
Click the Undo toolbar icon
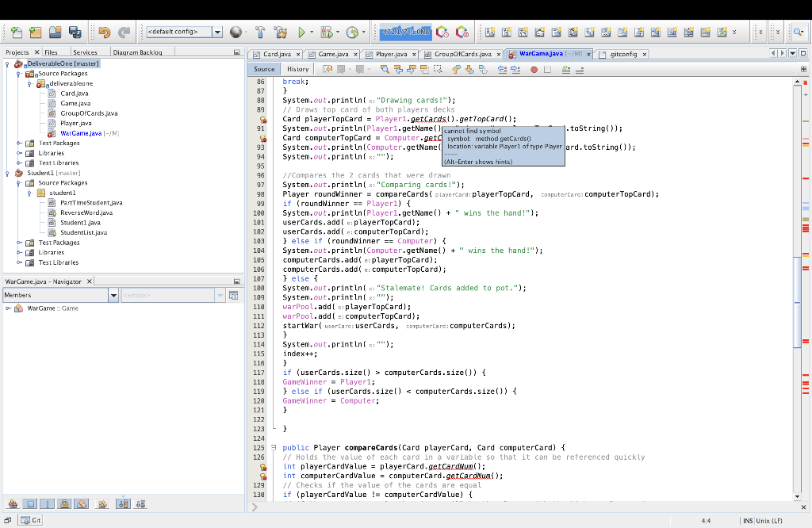pos(104,33)
